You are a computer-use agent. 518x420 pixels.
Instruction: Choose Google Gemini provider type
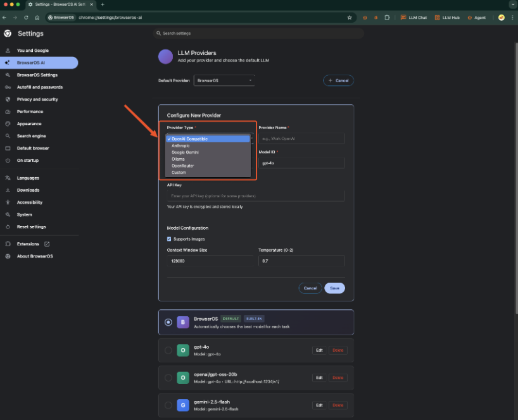[x=208, y=152]
